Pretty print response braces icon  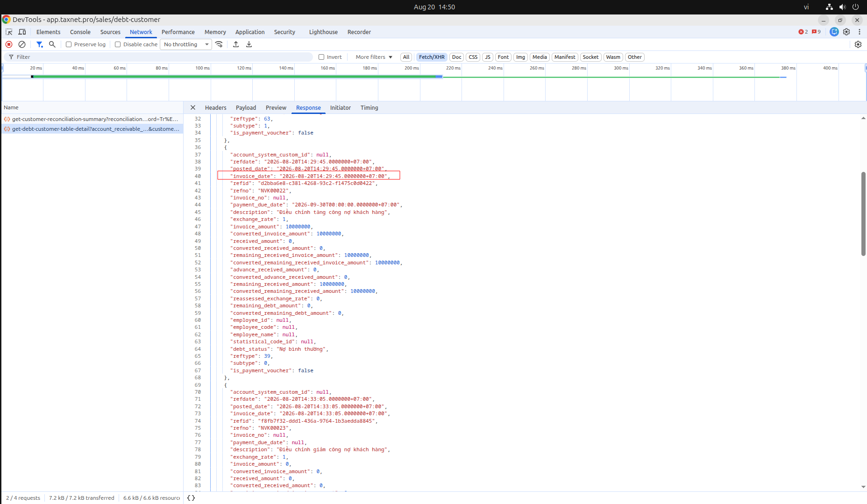point(191,498)
